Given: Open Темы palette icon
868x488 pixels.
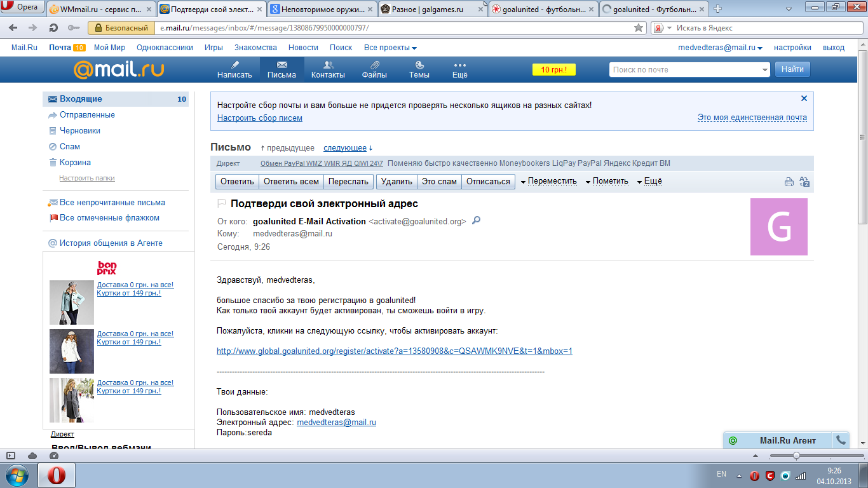Looking at the screenshot, I should [419, 70].
